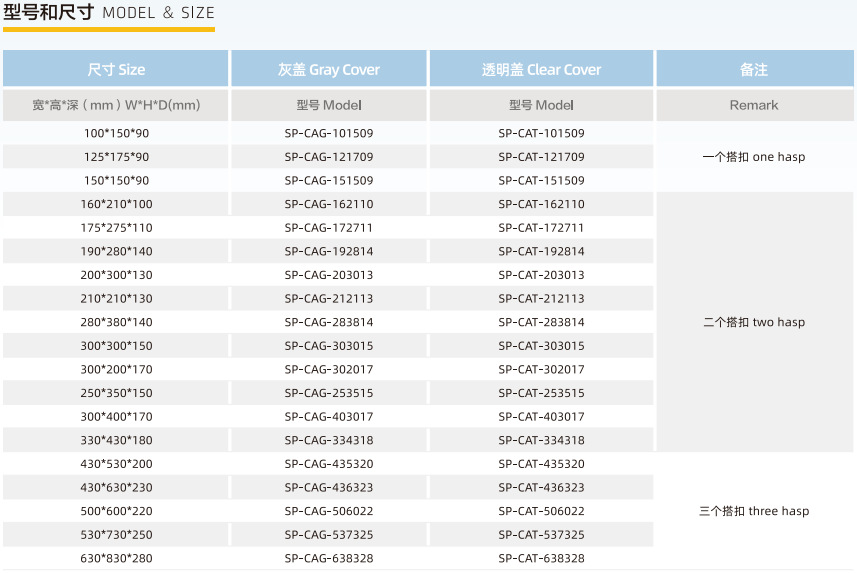Click model SP-CAG-283814
Image resolution: width=857 pixels, height=573 pixels.
[x=328, y=322]
